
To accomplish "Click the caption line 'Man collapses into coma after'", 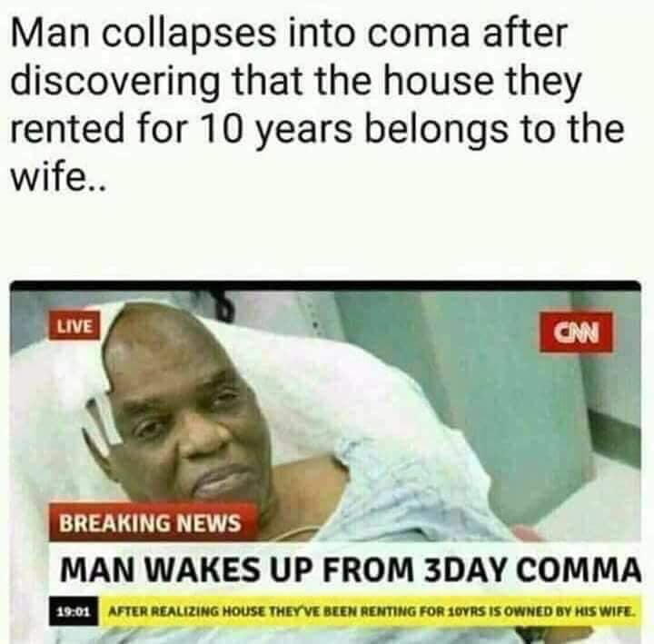I will [290, 33].
